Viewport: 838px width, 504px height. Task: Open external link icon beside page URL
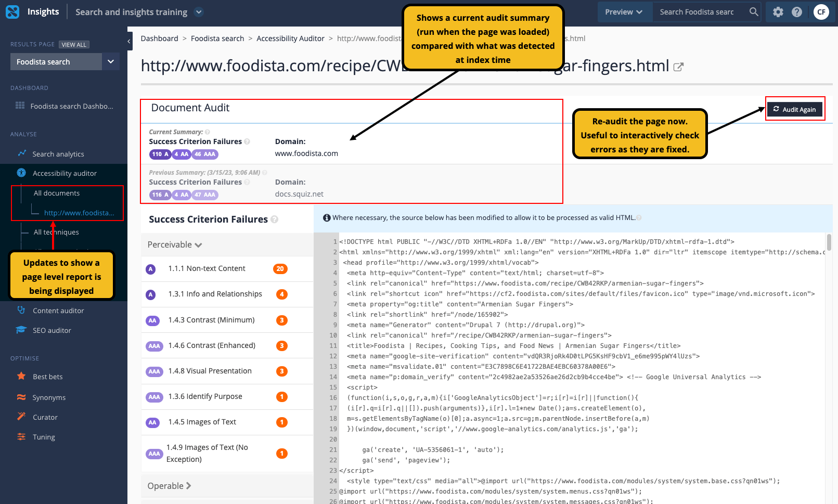tap(678, 67)
